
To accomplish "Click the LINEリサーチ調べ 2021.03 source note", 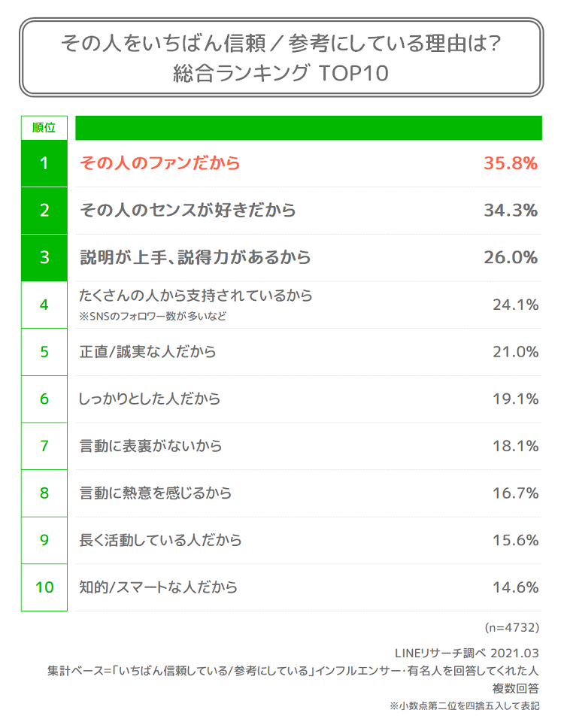I will pos(466,654).
